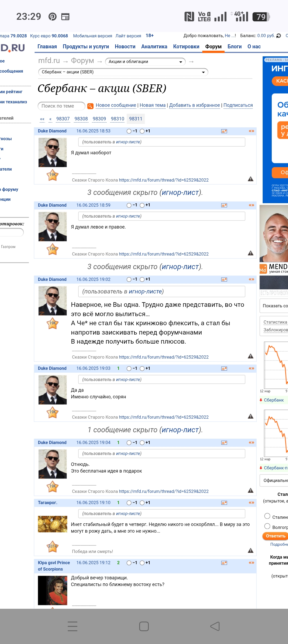Open the Главная menu item

pos(47,47)
